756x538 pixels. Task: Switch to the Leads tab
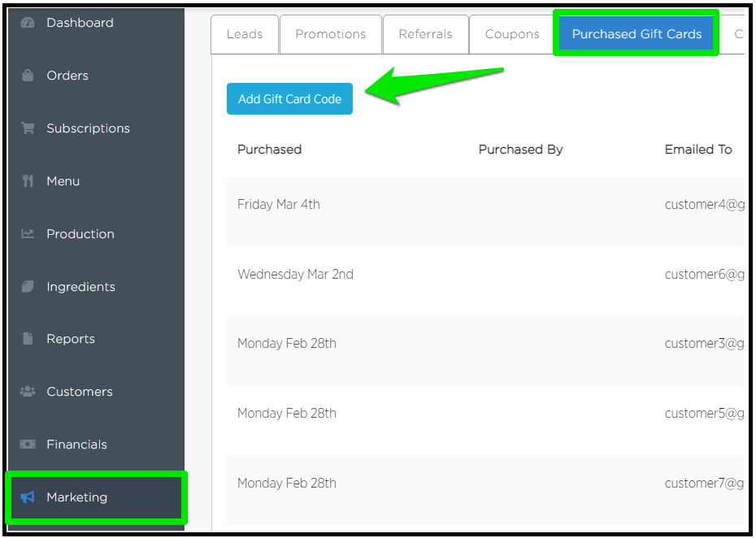245,34
